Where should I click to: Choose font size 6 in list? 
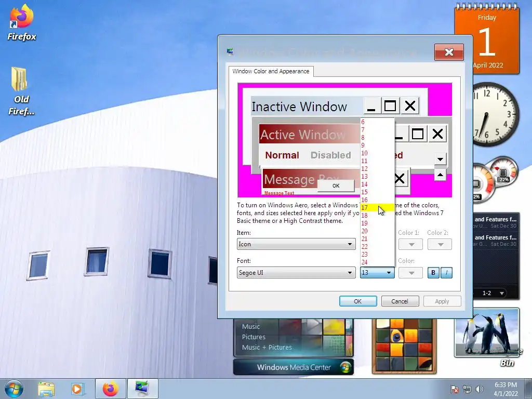377,122
